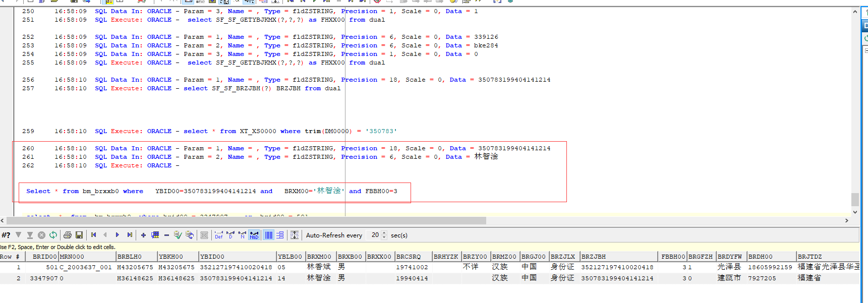Click the BRDH00 column header
868x303 pixels.
[772, 257]
